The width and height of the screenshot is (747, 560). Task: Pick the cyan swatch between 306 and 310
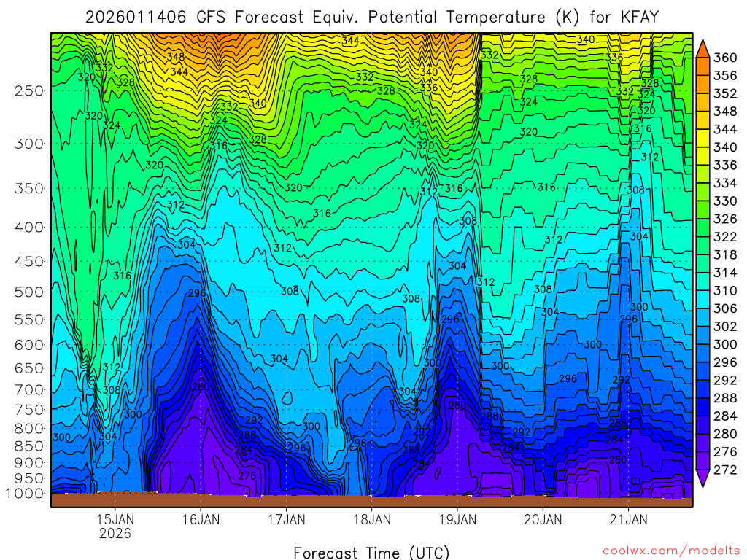[703, 300]
